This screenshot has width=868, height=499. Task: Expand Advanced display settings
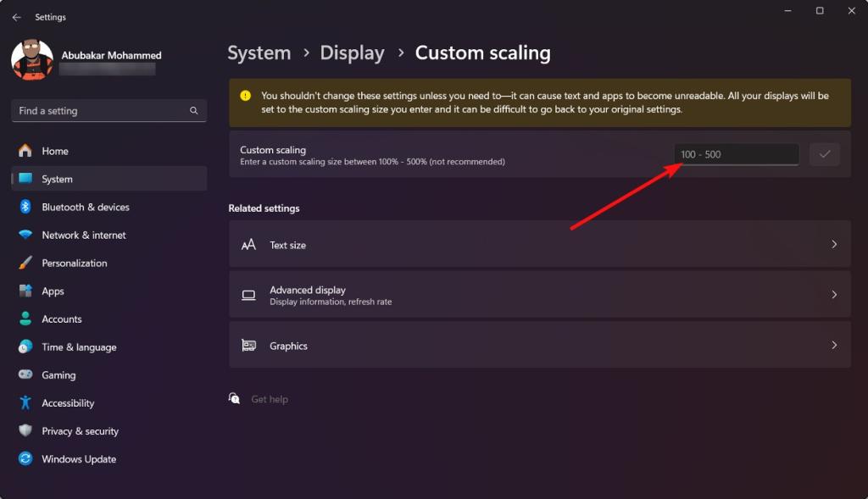pyautogui.click(x=836, y=295)
